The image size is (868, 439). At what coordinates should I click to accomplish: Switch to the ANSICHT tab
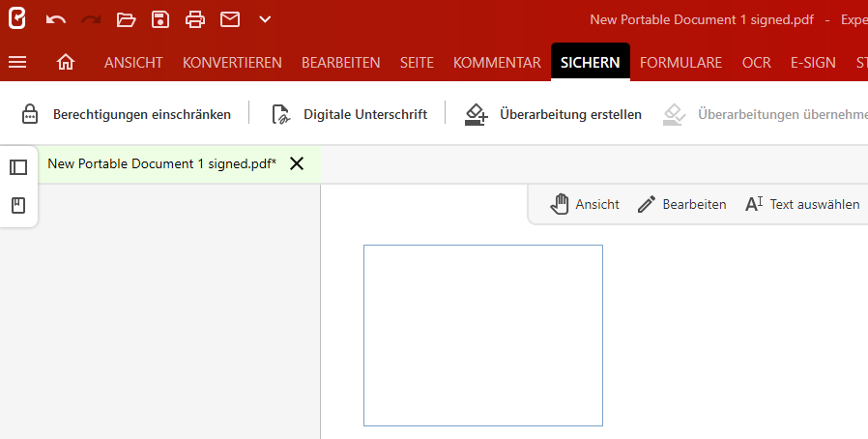[x=133, y=63]
